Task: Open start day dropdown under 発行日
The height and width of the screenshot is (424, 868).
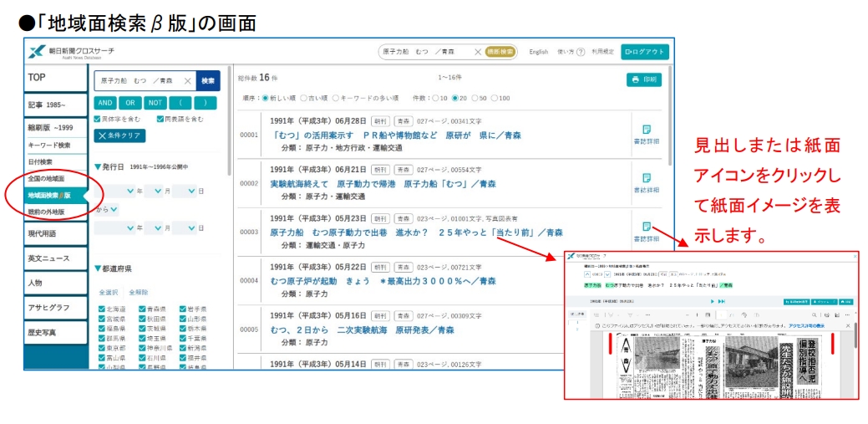Action: pos(185,192)
